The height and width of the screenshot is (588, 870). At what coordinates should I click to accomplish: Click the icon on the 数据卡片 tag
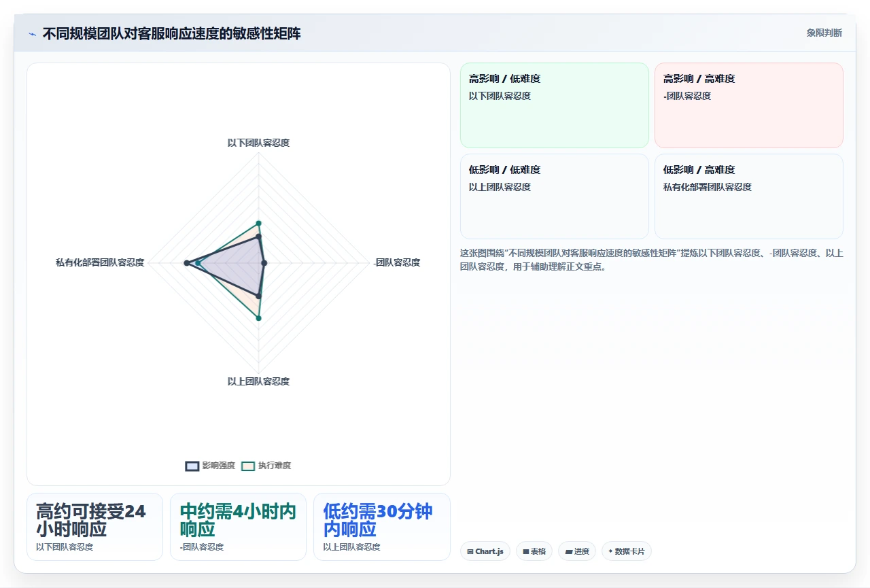(x=610, y=552)
